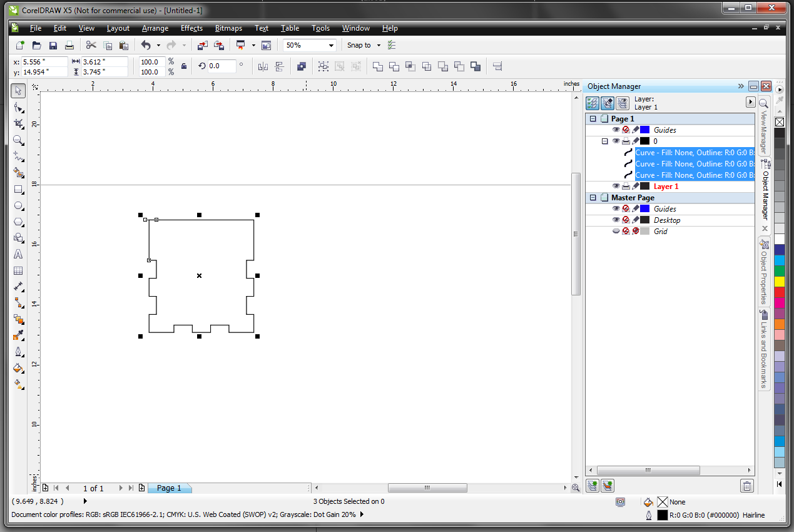Viewport: 794px width, 532px height.
Task: Select the Rectangle tool
Action: coord(18,190)
